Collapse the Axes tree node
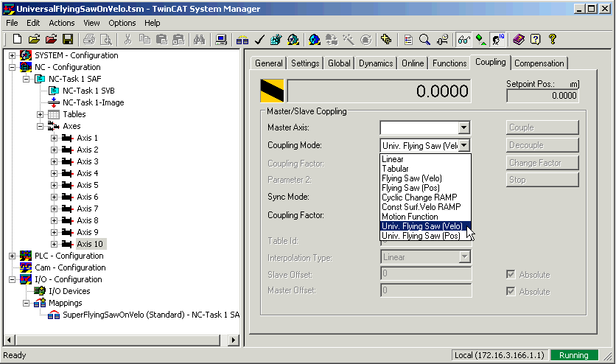The height and width of the screenshot is (364, 616). (x=40, y=126)
